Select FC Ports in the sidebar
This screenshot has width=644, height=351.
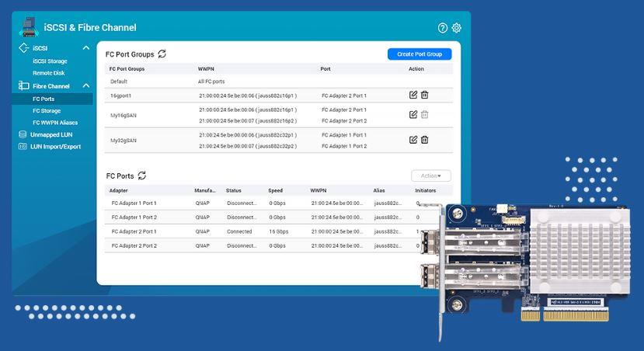[x=44, y=99]
